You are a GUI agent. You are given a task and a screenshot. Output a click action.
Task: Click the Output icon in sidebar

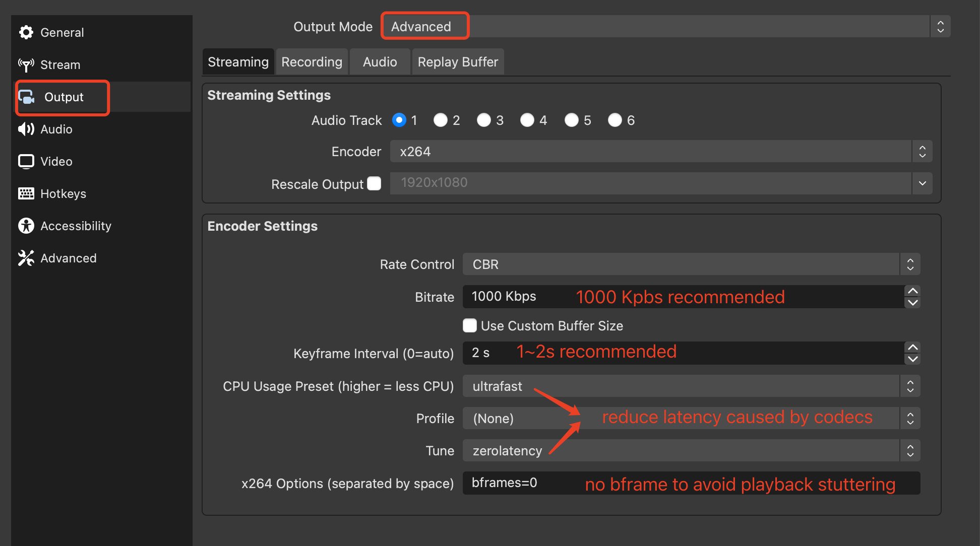[26, 97]
